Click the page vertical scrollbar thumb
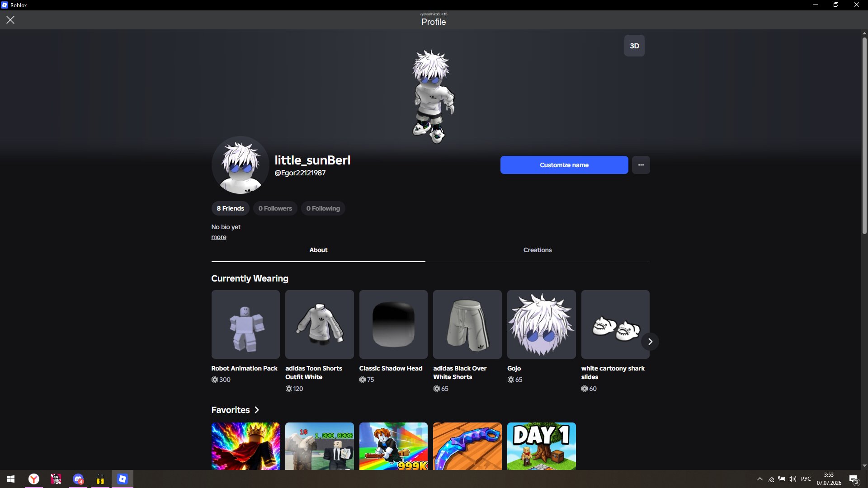Image resolution: width=868 pixels, height=488 pixels. (x=864, y=136)
